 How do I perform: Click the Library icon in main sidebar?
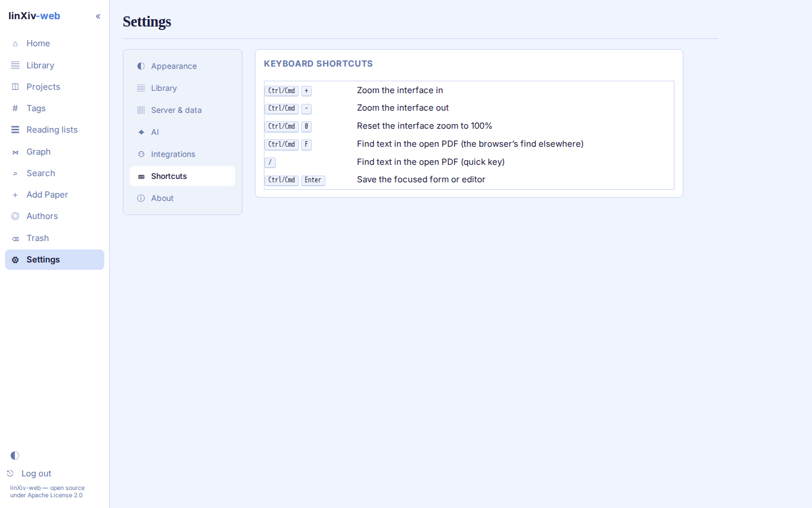[15, 65]
